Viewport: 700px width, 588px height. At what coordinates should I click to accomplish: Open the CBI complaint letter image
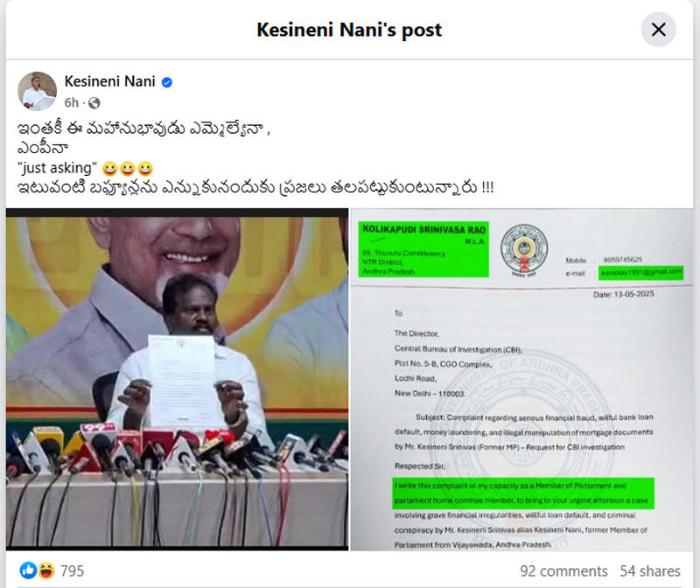tap(521, 380)
